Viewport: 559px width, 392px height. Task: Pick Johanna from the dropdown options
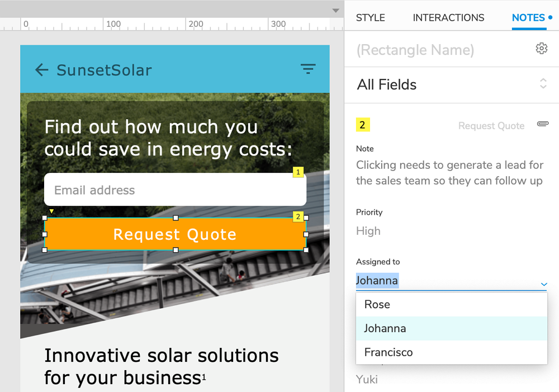pyautogui.click(x=385, y=328)
